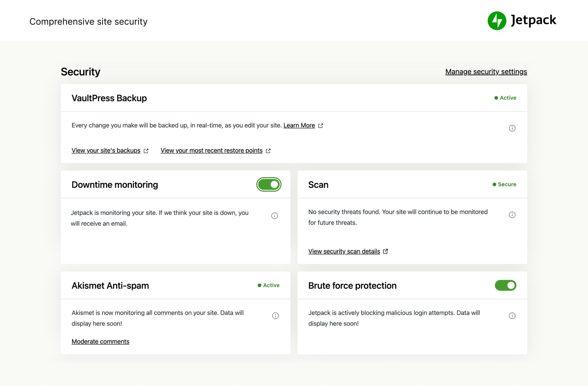Open the info tooltip on VaultPress Backup card
The image size is (588, 386).
[512, 128]
